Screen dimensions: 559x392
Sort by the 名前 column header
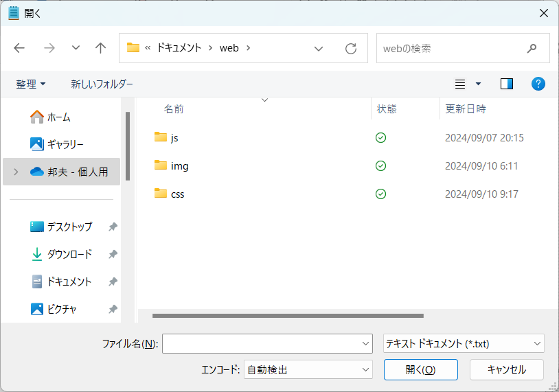(x=174, y=109)
